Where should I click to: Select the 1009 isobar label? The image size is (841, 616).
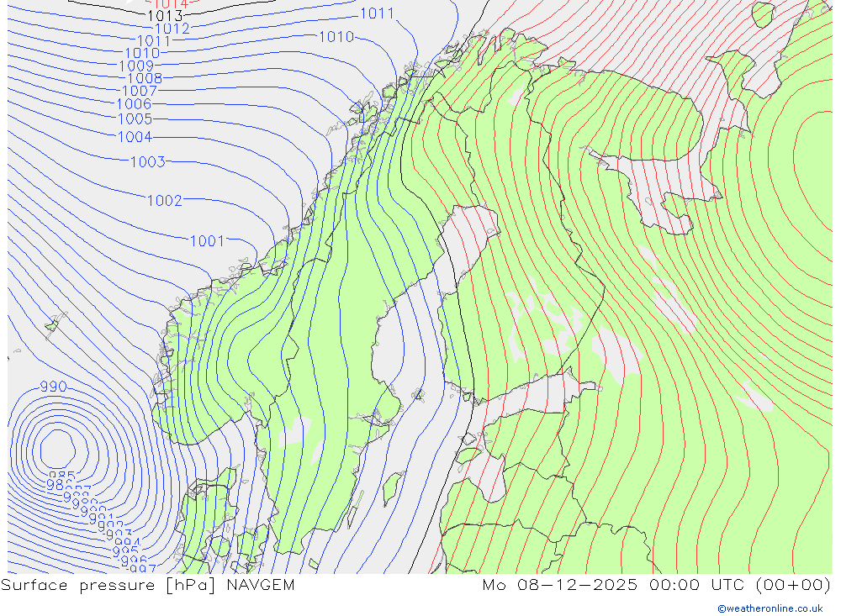(x=136, y=66)
